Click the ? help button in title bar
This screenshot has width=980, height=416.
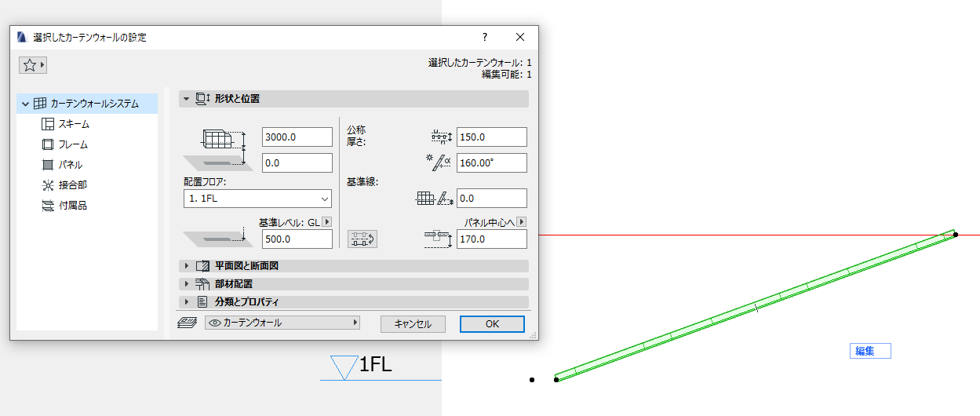[x=485, y=37]
